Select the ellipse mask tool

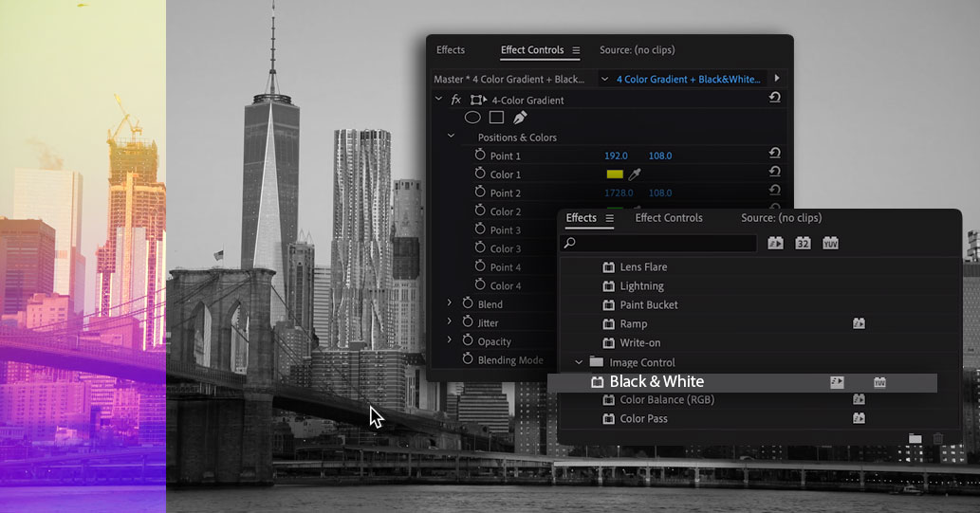tap(472, 118)
